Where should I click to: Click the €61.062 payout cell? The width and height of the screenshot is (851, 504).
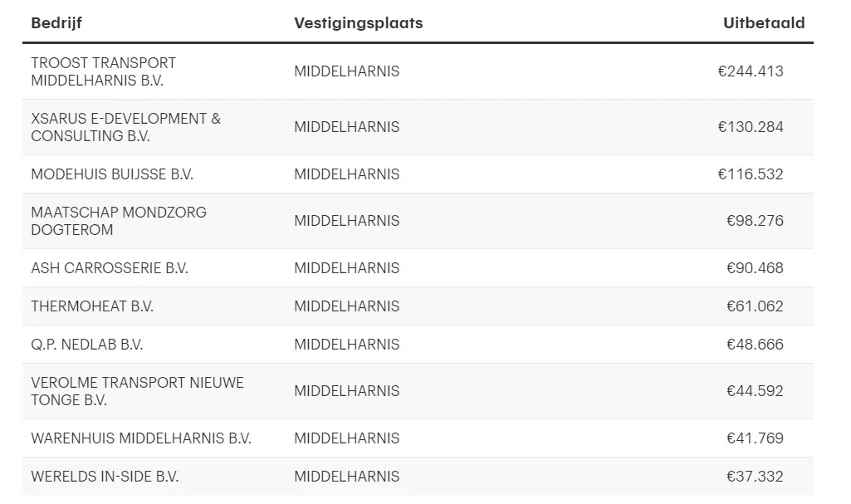click(755, 306)
